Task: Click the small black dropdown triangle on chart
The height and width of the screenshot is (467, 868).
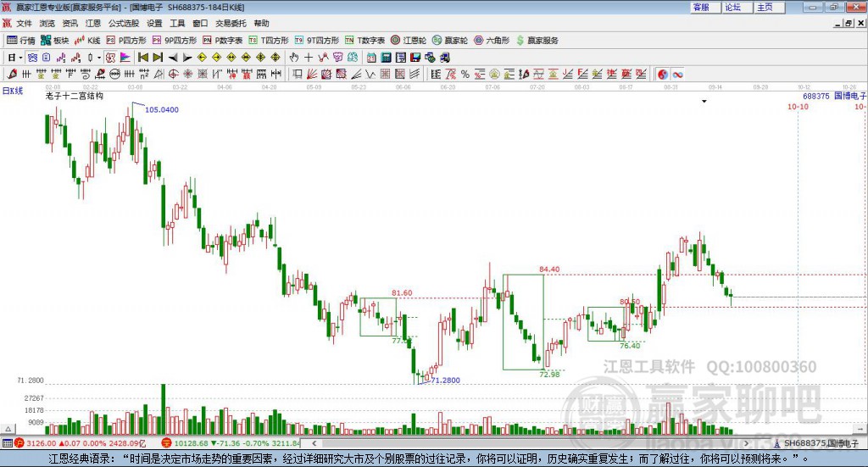Action: pyautogui.click(x=704, y=101)
